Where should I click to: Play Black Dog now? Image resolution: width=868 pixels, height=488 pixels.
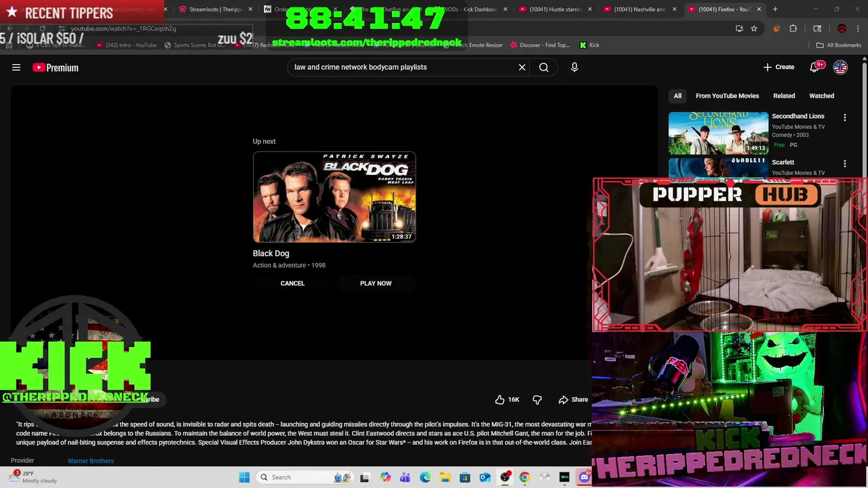[376, 283]
